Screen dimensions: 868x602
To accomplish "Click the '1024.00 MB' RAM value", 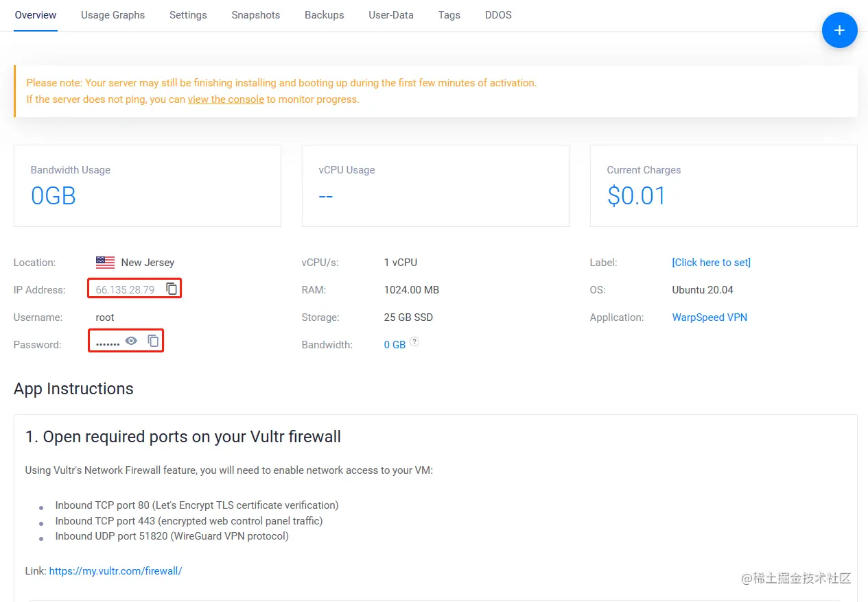I will (412, 290).
